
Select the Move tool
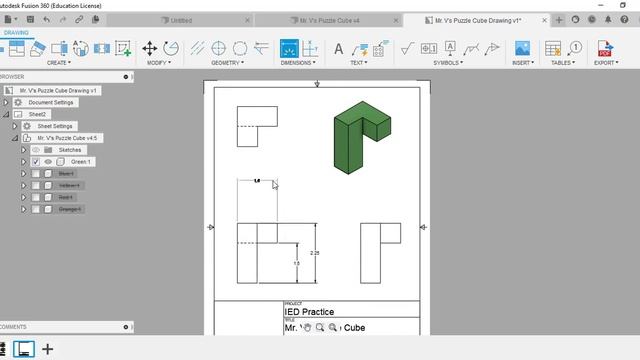[x=150, y=48]
